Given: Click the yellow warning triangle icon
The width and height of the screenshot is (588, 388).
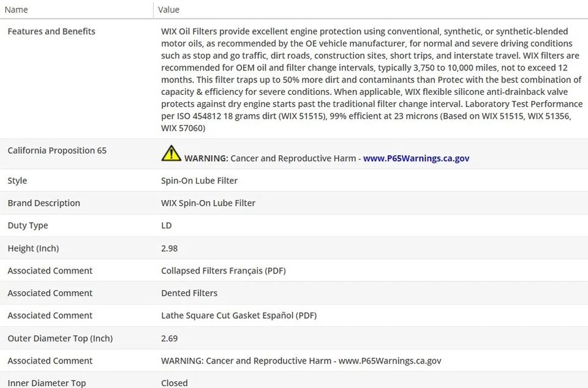Looking at the screenshot, I should (171, 153).
